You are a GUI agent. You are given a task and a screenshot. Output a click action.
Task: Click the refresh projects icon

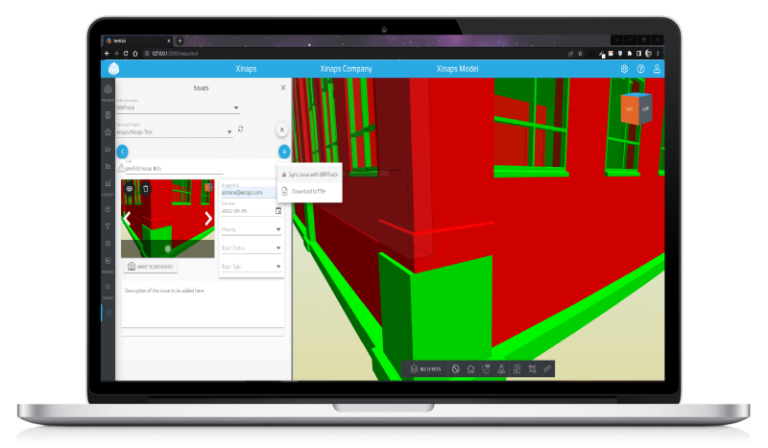240,129
